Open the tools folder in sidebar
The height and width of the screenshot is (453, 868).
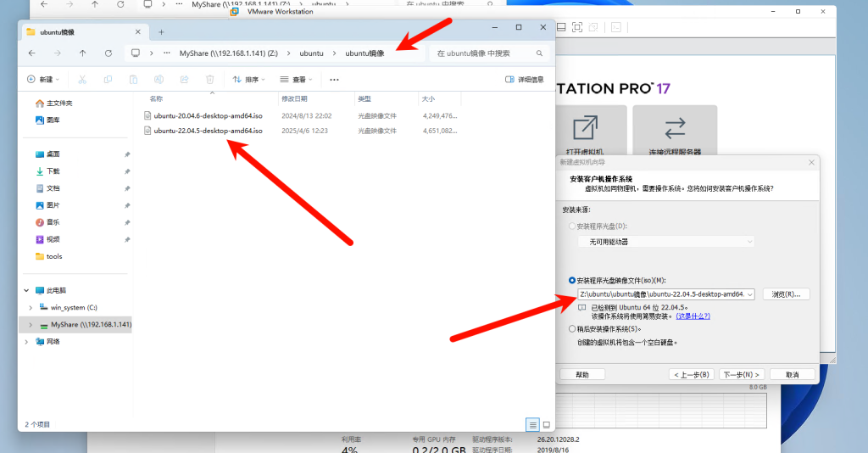point(48,256)
